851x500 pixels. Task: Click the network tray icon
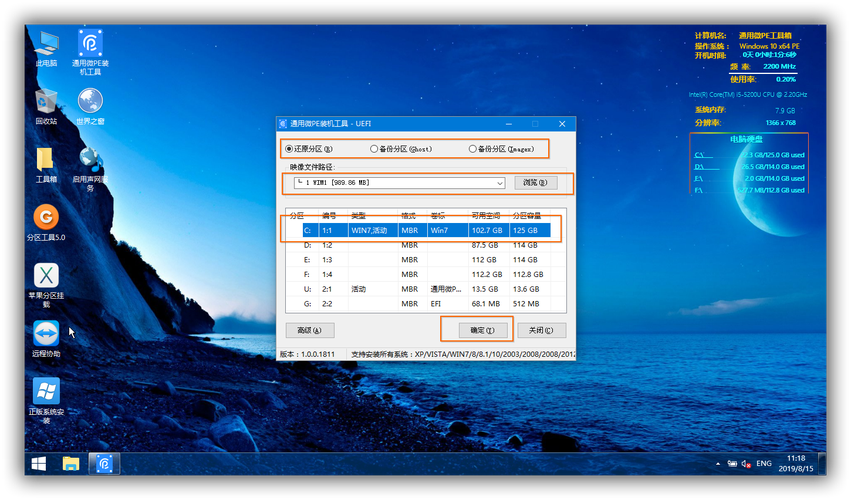pyautogui.click(x=732, y=464)
